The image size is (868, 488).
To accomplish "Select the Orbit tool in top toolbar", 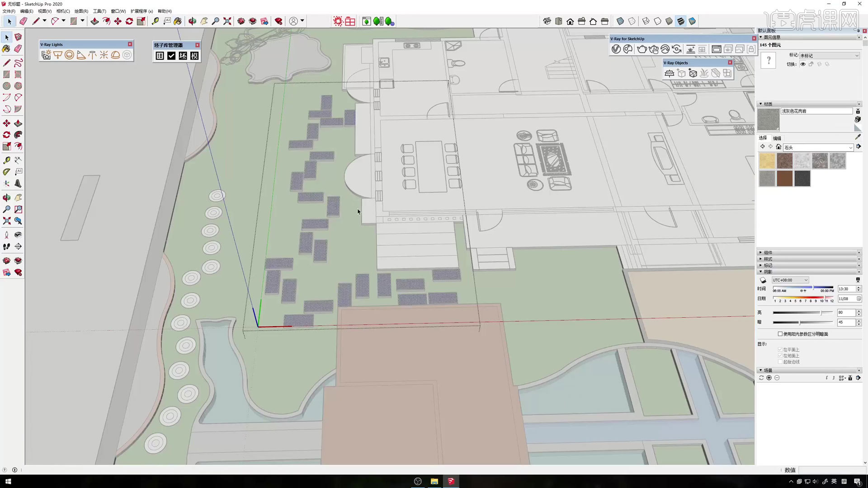I will (x=193, y=21).
